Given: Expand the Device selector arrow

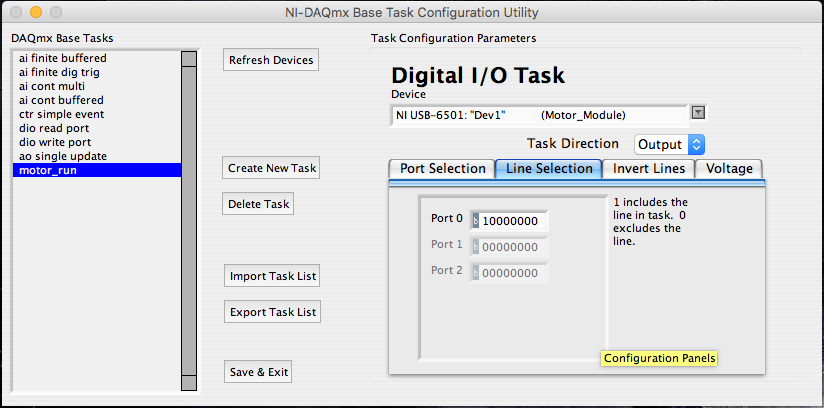Looking at the screenshot, I should 698,113.
